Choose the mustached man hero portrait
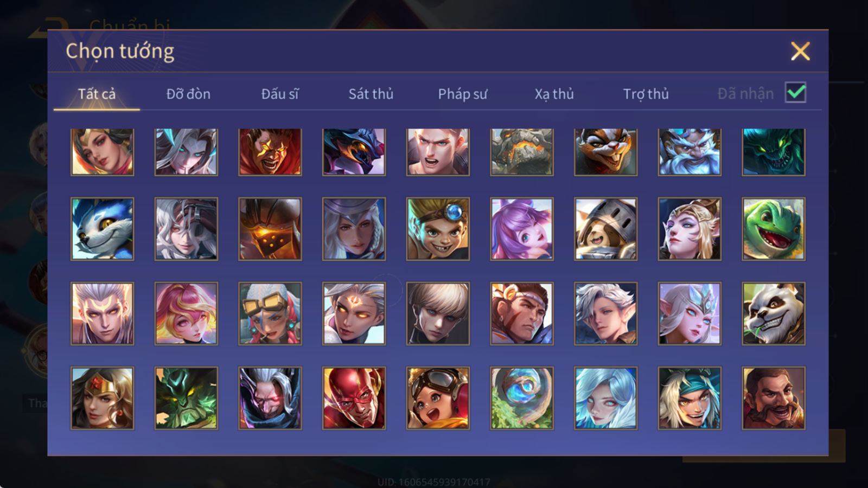Screen dimensions: 868x488 [774, 398]
